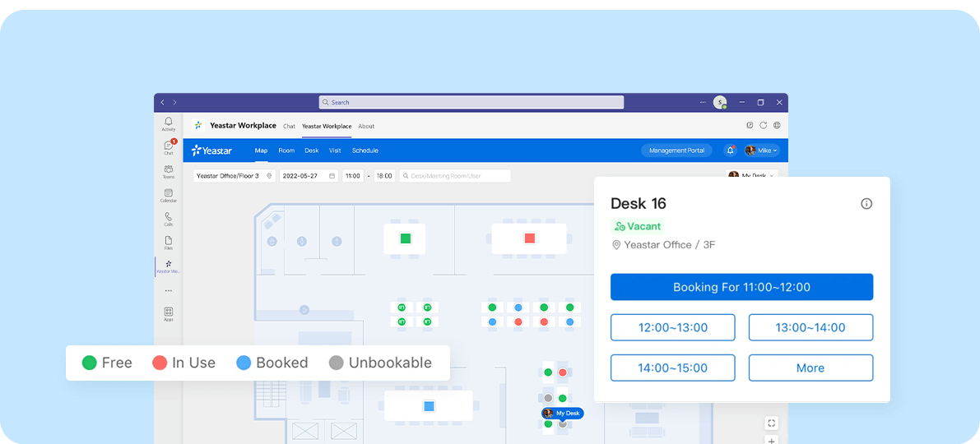Open the Management Portal
Image resolution: width=980 pixels, height=444 pixels.
pos(677,150)
